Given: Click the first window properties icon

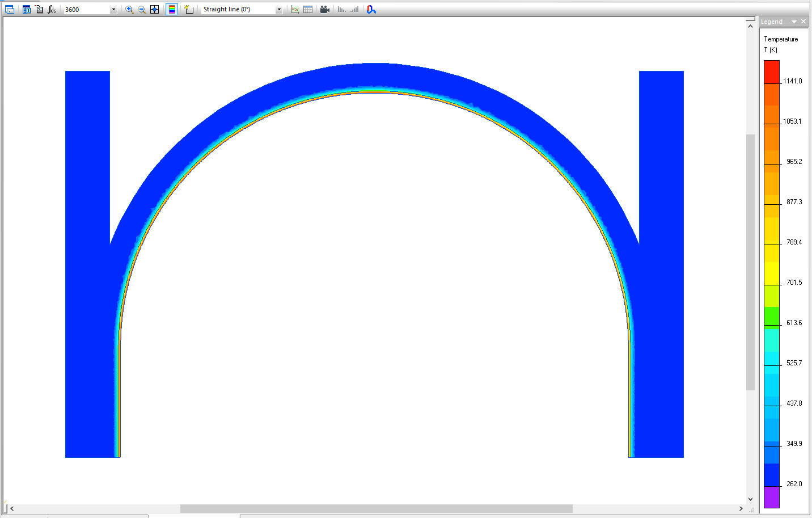Looking at the screenshot, I should 10,9.
